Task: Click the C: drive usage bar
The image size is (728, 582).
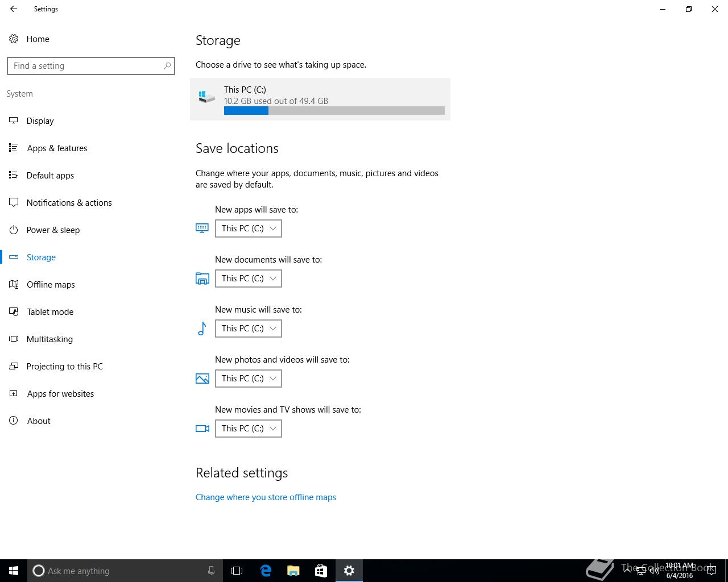Action: coord(334,111)
